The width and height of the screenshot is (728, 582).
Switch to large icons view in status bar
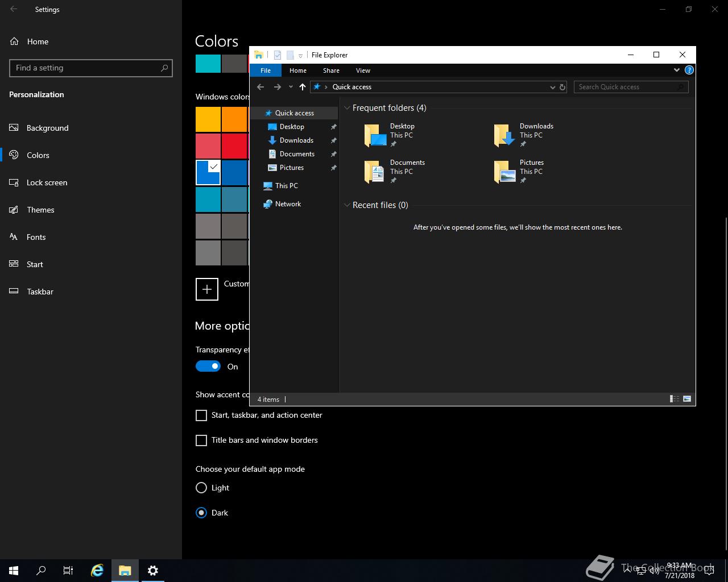[687, 399]
